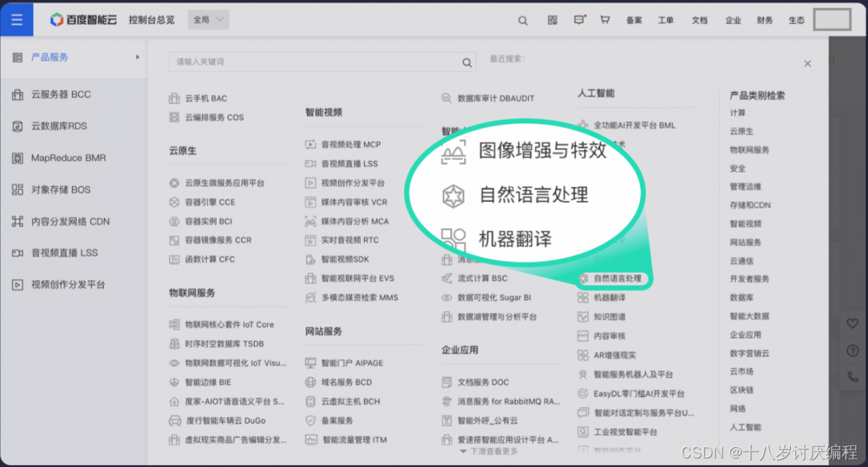
Task: Open the message notifications icon
Action: (578, 20)
